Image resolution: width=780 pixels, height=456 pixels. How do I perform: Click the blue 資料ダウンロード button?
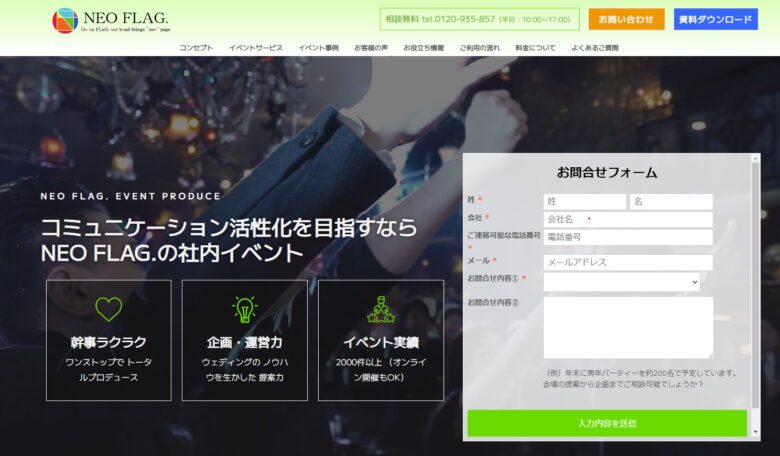click(716, 19)
